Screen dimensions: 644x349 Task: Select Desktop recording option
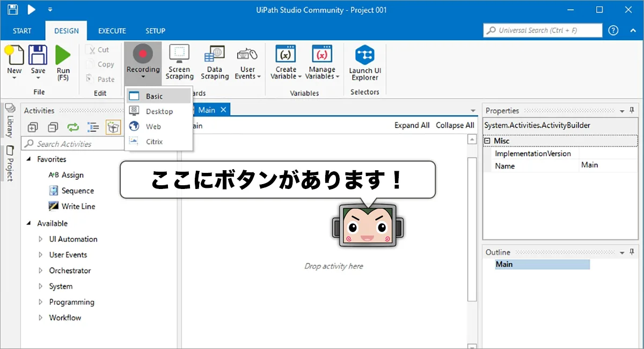[158, 112]
